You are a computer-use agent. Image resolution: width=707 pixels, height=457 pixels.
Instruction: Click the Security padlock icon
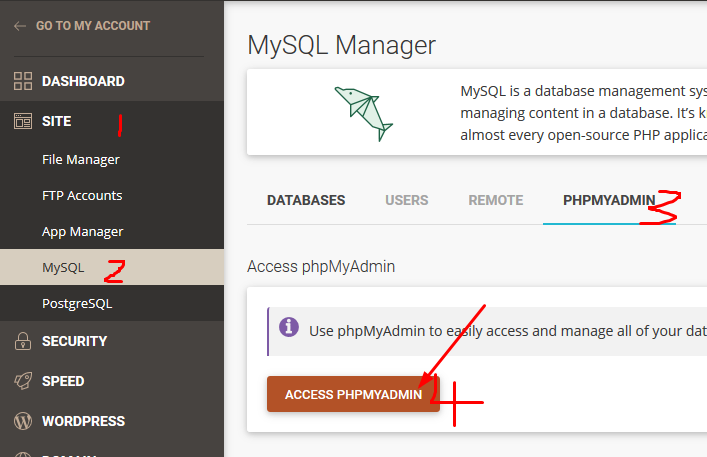pyautogui.click(x=22, y=341)
